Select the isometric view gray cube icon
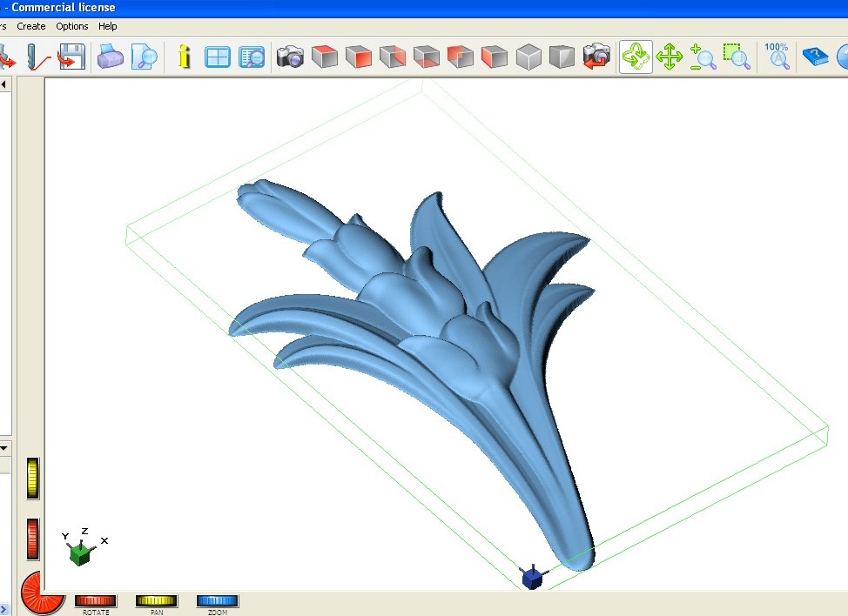Image resolution: width=848 pixels, height=616 pixels. pos(528,57)
